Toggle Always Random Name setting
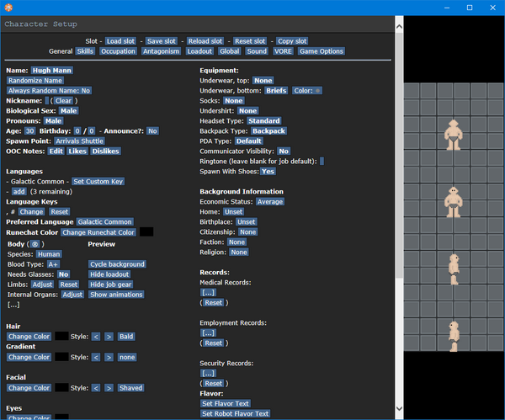 tap(50, 91)
